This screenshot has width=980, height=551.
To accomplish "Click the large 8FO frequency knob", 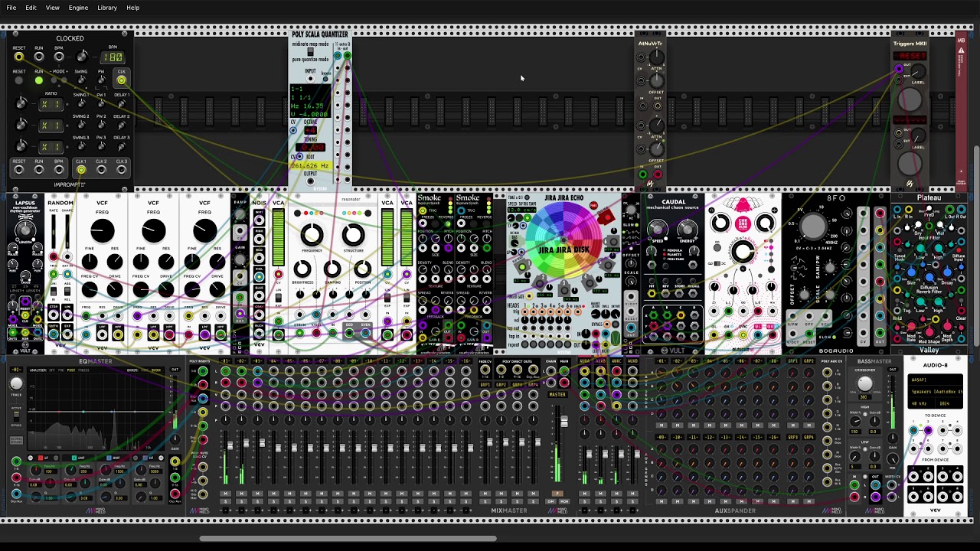I will coord(813,227).
